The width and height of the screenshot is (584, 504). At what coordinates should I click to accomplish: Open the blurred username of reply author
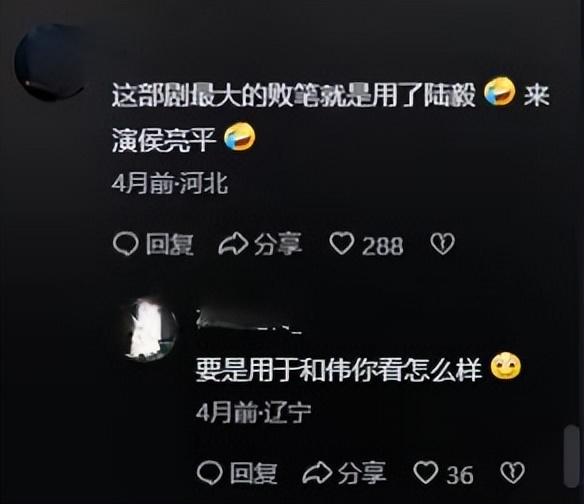click(249, 321)
